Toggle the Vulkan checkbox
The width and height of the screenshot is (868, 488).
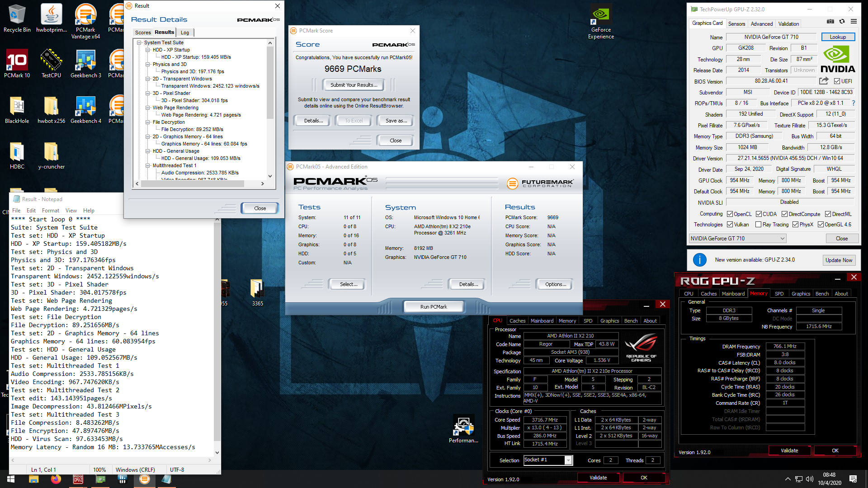point(730,225)
